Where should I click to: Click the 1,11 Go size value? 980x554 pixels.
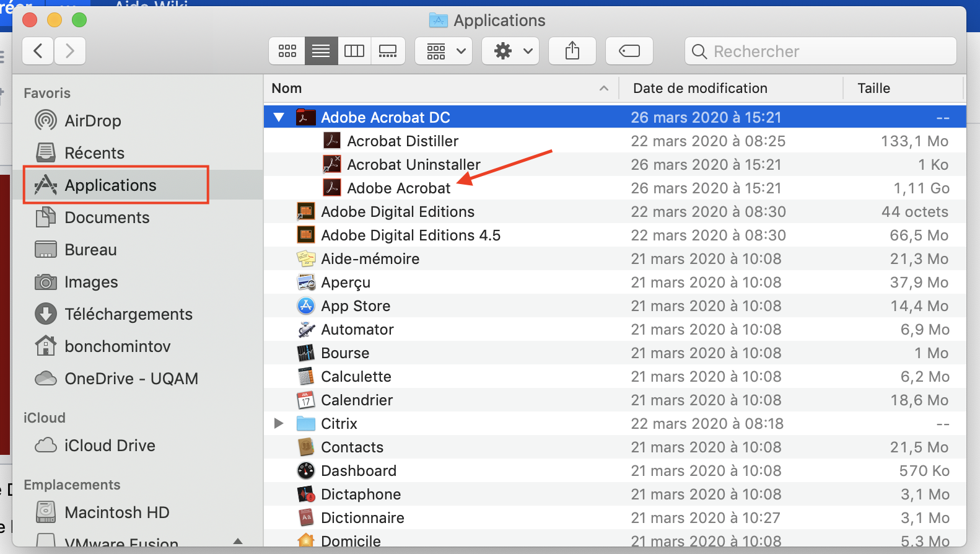coord(921,188)
